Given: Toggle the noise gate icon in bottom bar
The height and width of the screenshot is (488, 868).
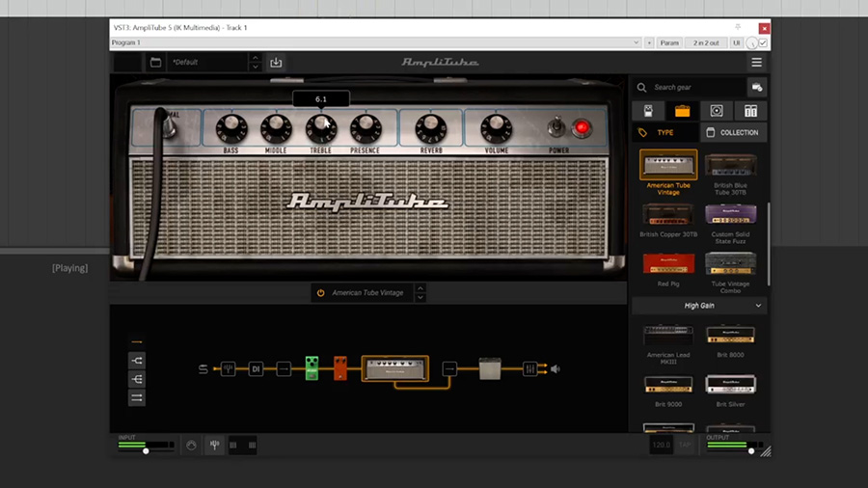Looking at the screenshot, I should (x=191, y=446).
